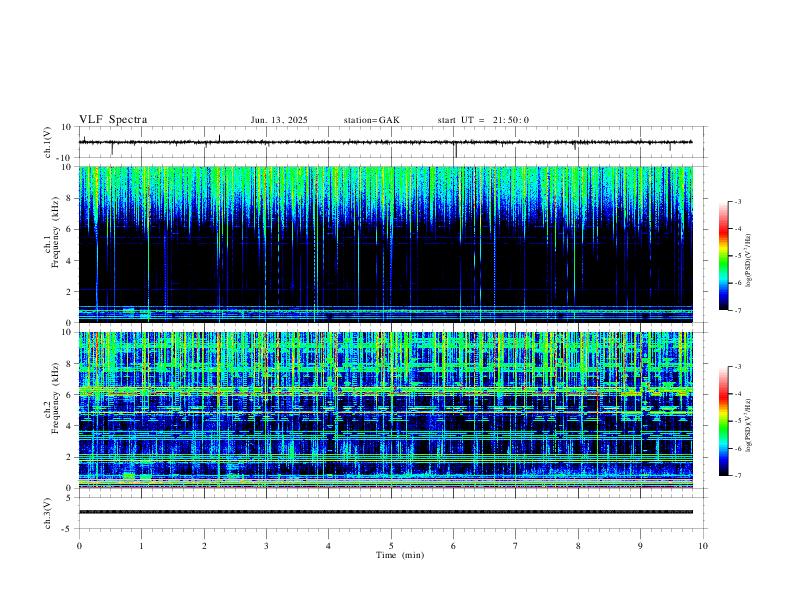Click the upper colorbar 'log(PSD)(V²/Hz)' label

click(749, 261)
